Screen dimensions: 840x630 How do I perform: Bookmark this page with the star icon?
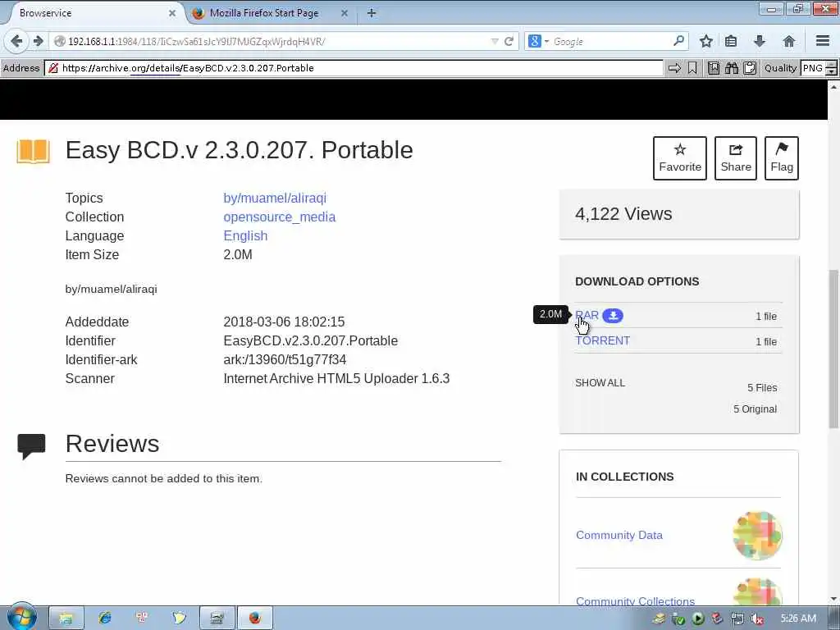coord(706,41)
